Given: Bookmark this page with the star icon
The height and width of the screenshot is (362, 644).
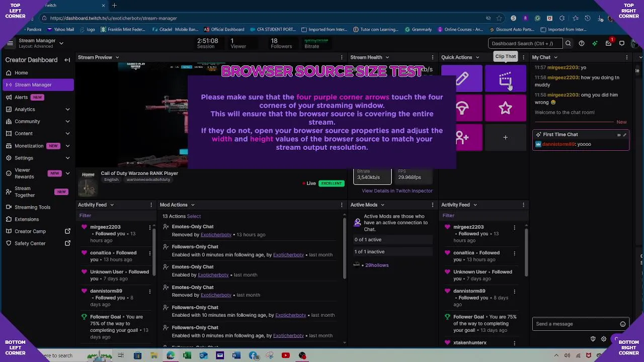Looking at the screenshot, I should pyautogui.click(x=499, y=18).
